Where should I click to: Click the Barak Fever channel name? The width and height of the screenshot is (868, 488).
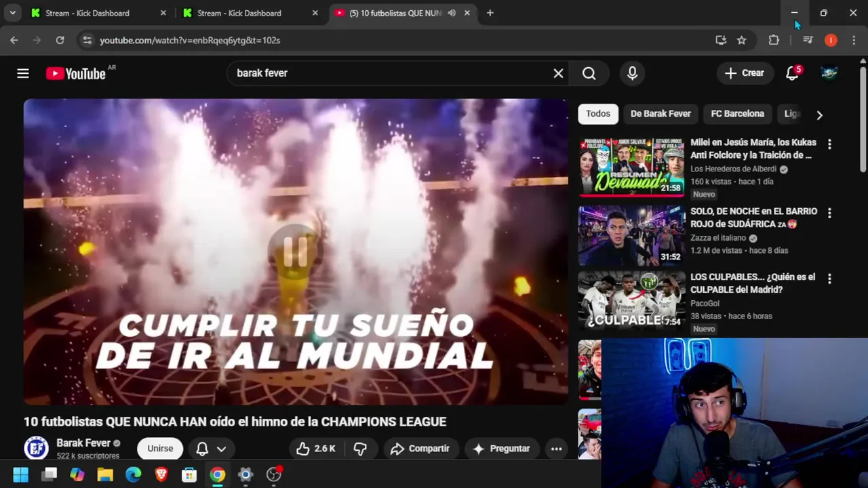click(x=83, y=443)
